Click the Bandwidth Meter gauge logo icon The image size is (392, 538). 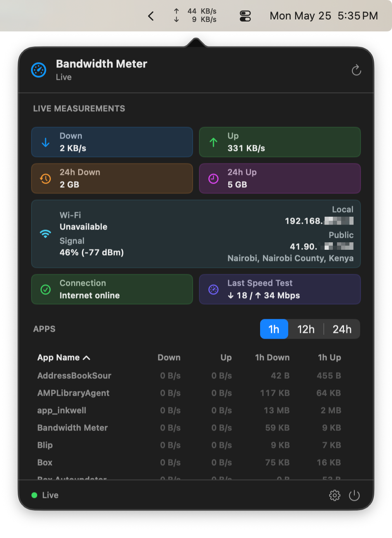[x=39, y=70]
